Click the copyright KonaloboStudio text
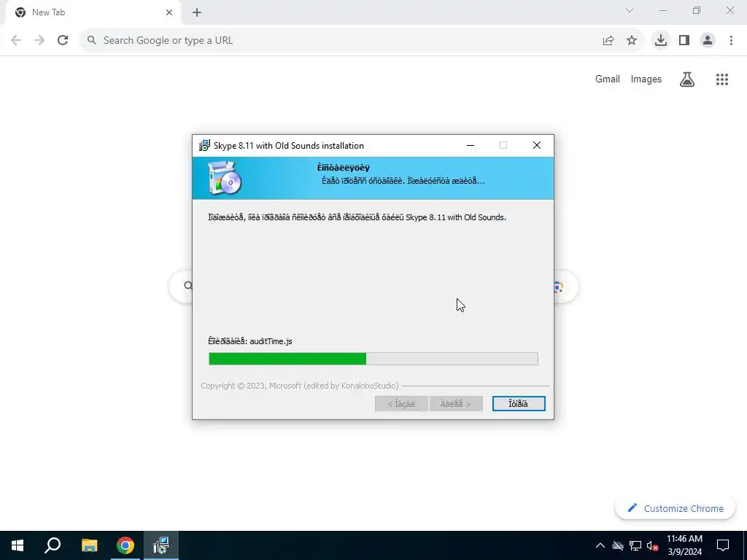Viewport: 747px width, 560px height. pos(300,386)
